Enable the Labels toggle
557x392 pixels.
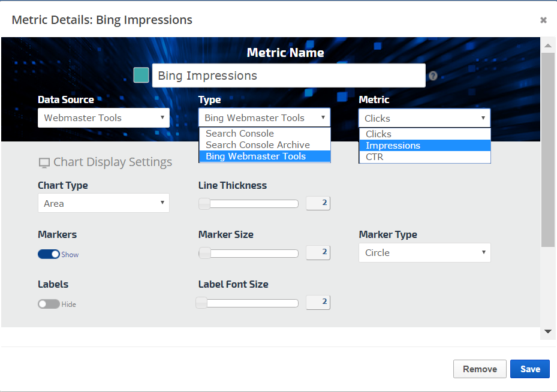(x=49, y=304)
